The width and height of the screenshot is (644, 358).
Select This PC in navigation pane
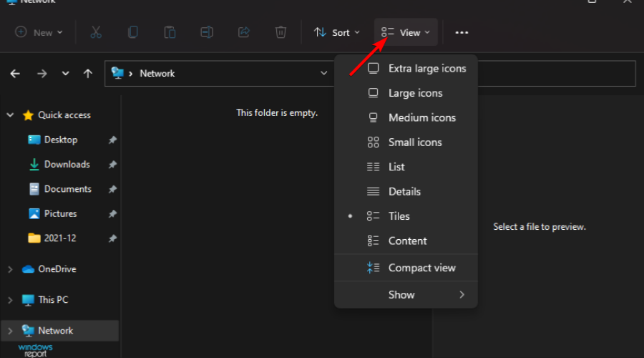point(53,300)
